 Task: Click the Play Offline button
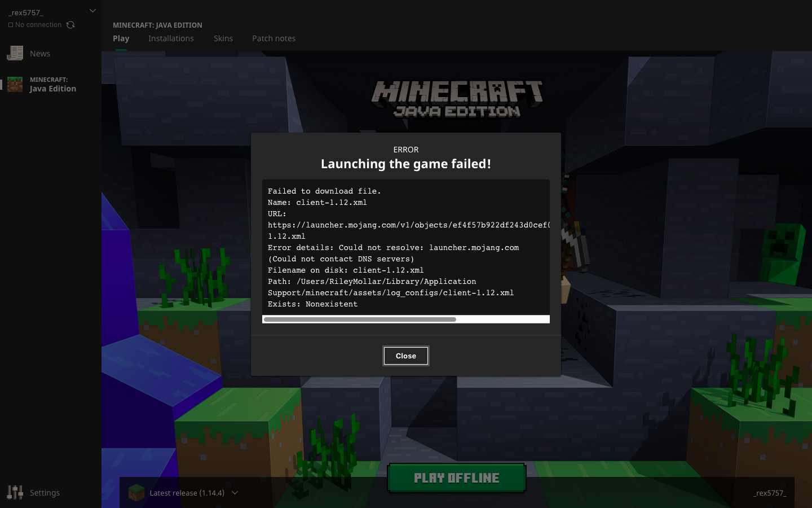pos(457,478)
